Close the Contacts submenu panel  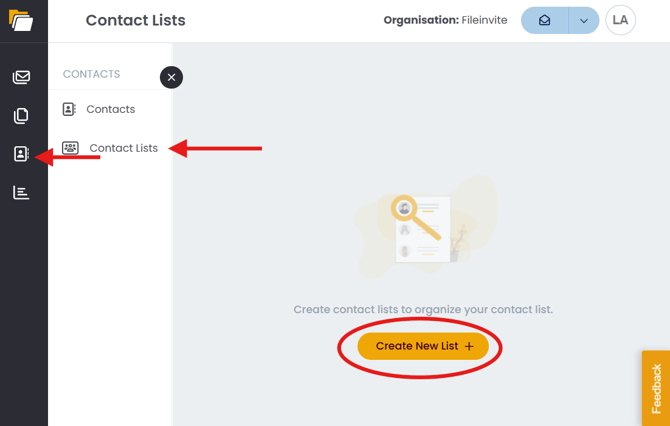pos(171,77)
